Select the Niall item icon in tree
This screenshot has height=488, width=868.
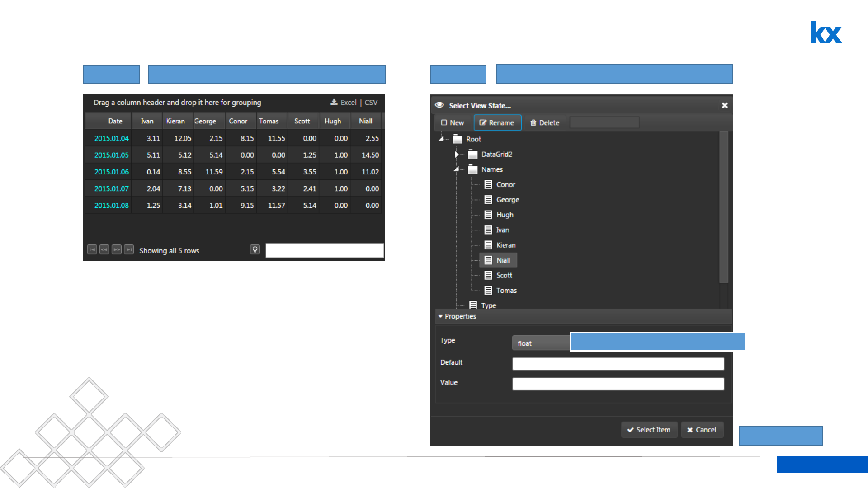[488, 260]
